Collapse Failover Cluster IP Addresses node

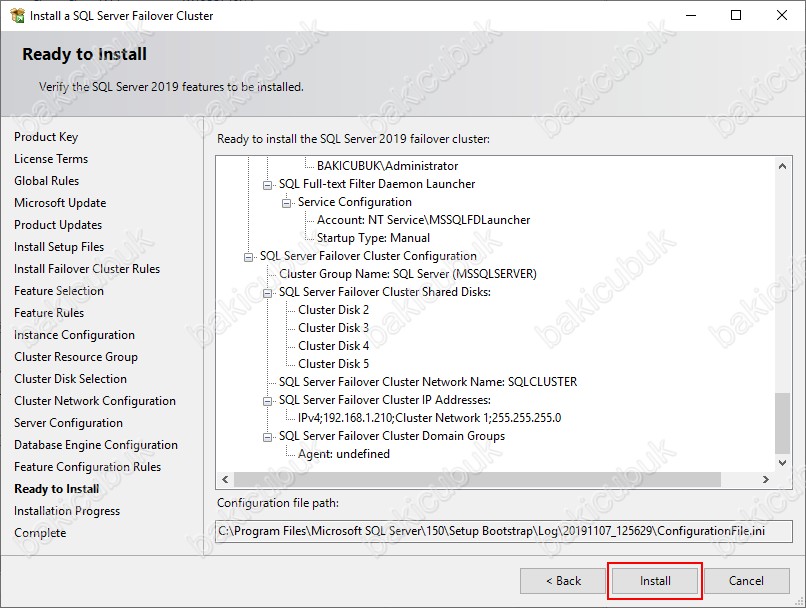point(267,401)
